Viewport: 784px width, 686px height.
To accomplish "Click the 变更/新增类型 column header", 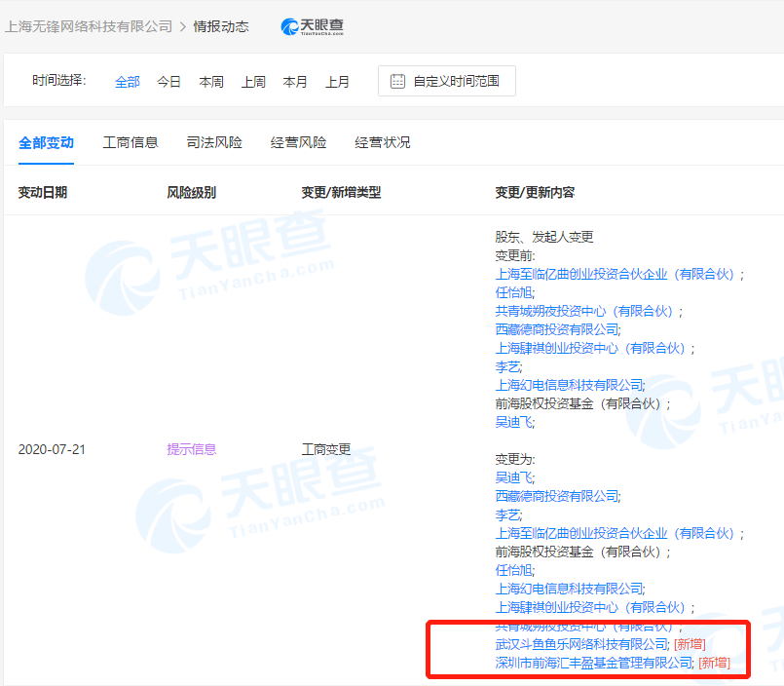I will (x=341, y=193).
